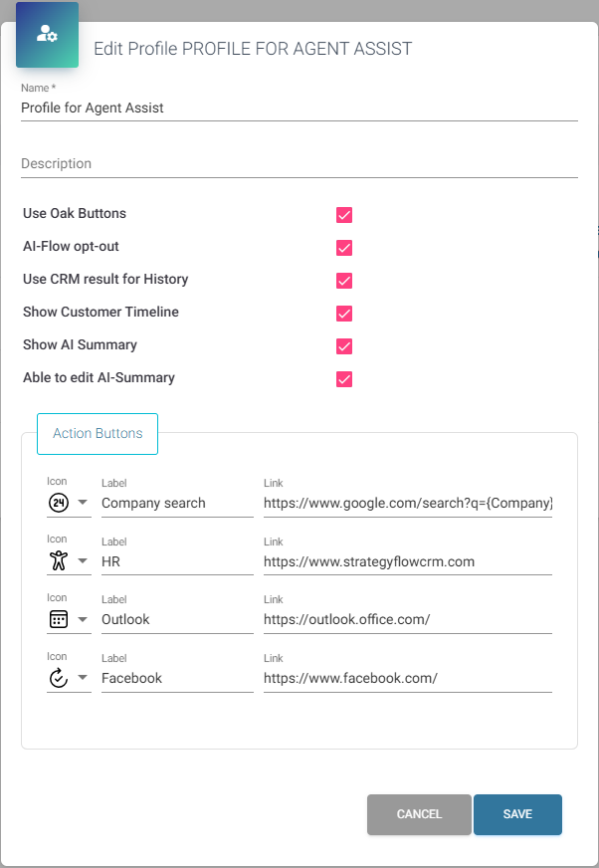The height and width of the screenshot is (868, 599).
Task: Open icon dropdown arrow for Outlook row
Action: (83, 619)
